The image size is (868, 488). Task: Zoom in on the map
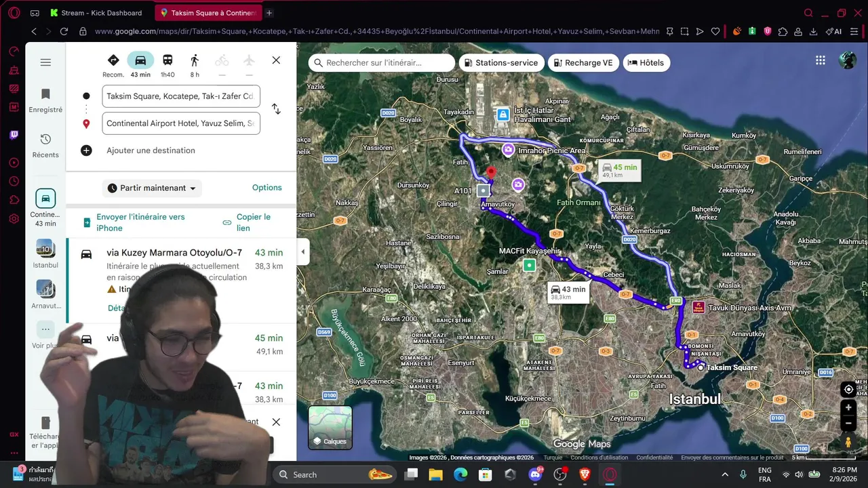pyautogui.click(x=848, y=408)
